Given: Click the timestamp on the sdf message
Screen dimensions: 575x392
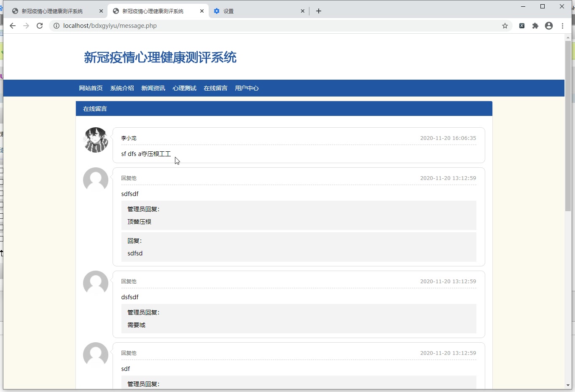Looking at the screenshot, I should [448, 353].
